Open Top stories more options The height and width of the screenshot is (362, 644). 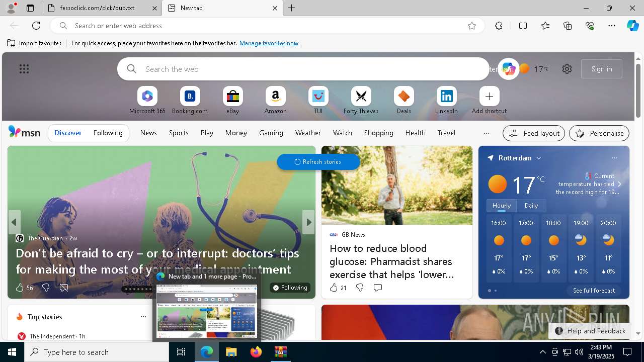point(143,317)
